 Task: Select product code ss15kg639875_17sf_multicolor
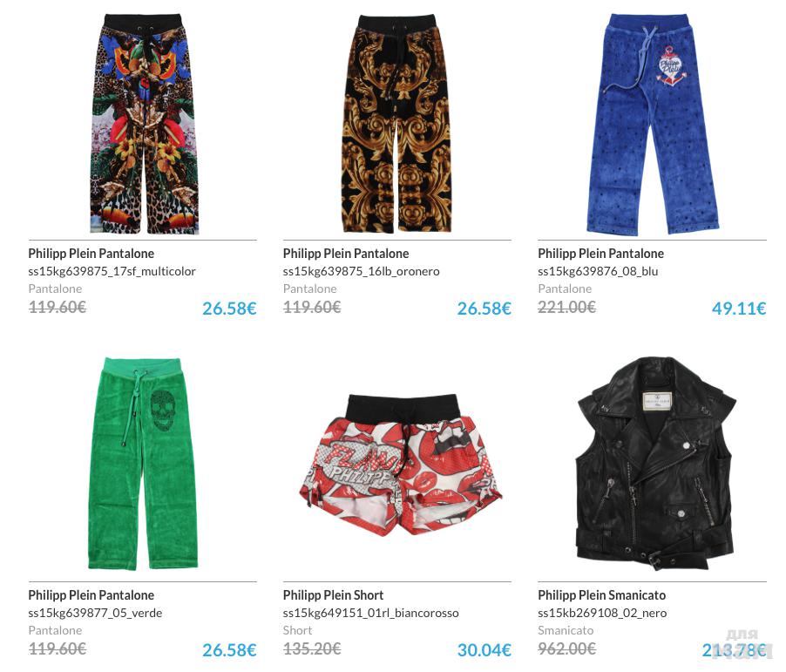click(x=112, y=271)
